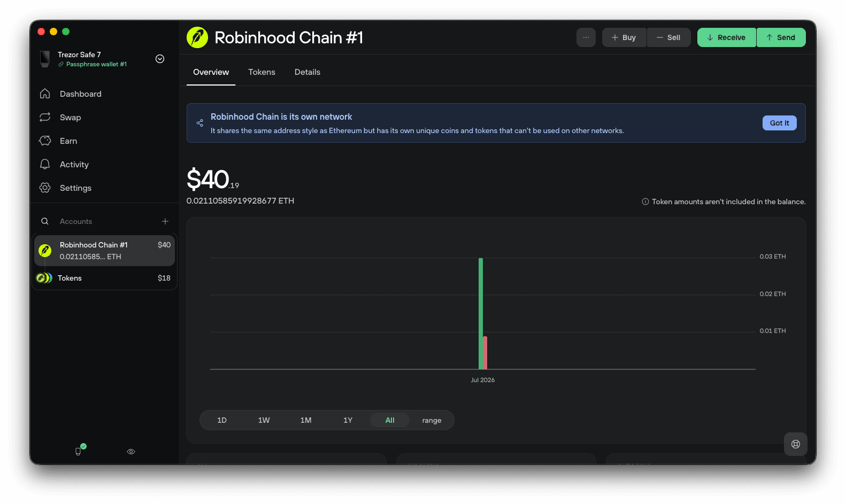Screen dimensions: 846x504
Task: Open the Dashboard page
Action: 80,94
